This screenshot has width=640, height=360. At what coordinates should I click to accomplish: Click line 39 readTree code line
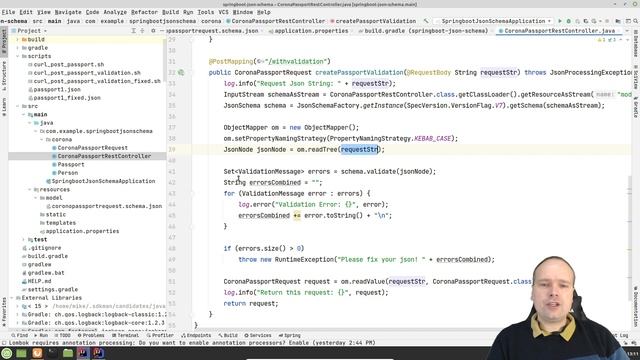point(304,149)
